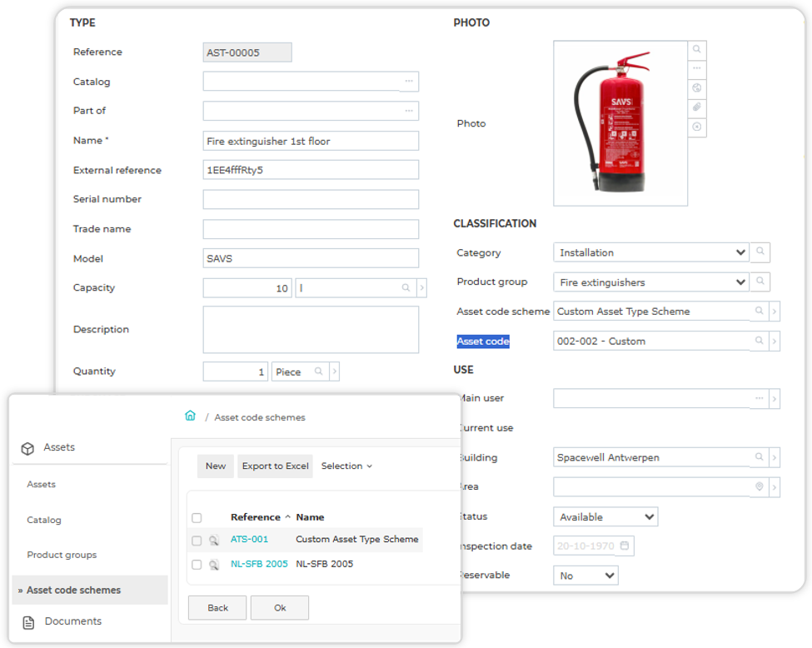Click the magnifier in Asset code field
The width and height of the screenshot is (812, 648).
tap(759, 341)
